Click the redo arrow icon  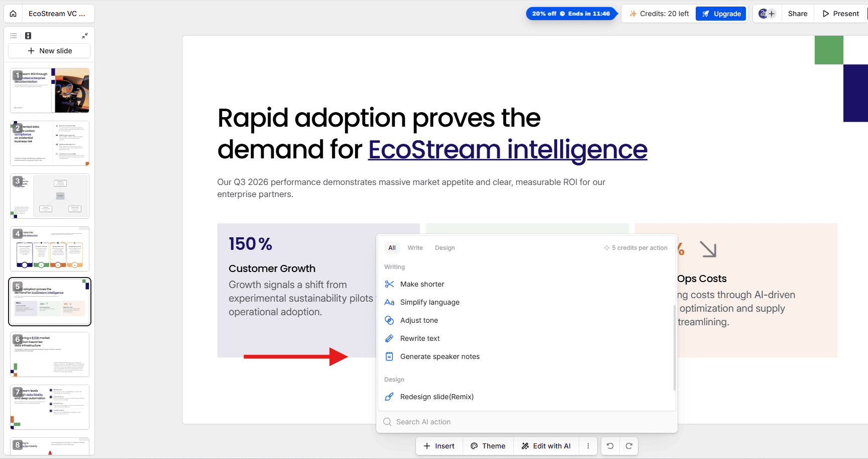click(629, 446)
